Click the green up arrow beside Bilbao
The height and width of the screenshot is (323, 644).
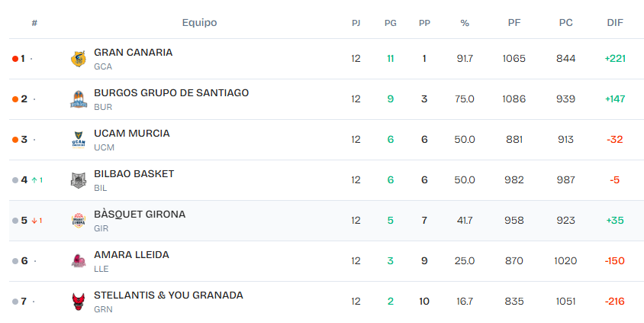34,180
